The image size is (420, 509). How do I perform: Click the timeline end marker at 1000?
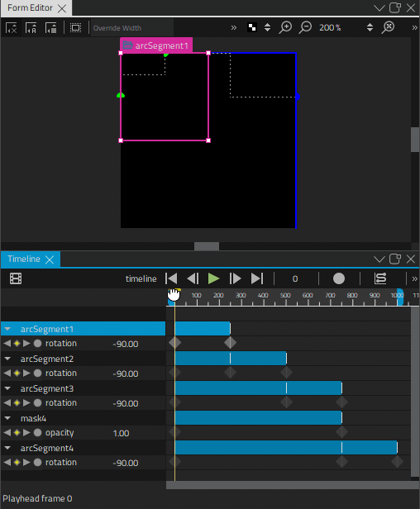coord(400,297)
